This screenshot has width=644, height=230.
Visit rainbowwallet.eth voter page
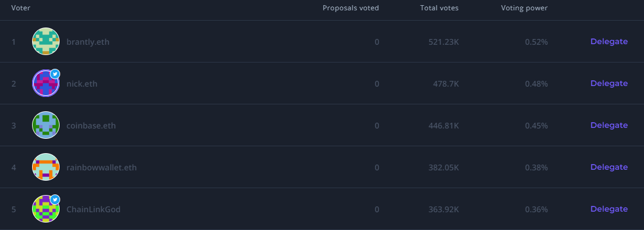101,168
